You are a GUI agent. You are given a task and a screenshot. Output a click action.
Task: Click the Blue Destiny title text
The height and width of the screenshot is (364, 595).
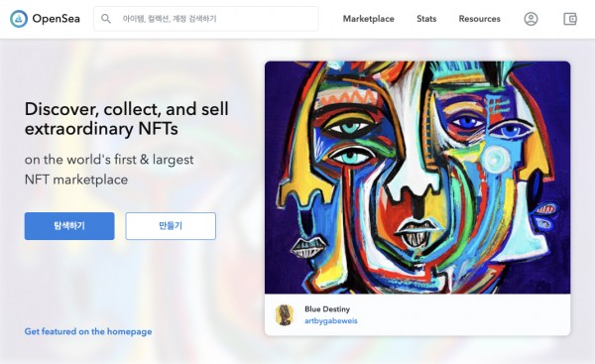pyautogui.click(x=327, y=309)
